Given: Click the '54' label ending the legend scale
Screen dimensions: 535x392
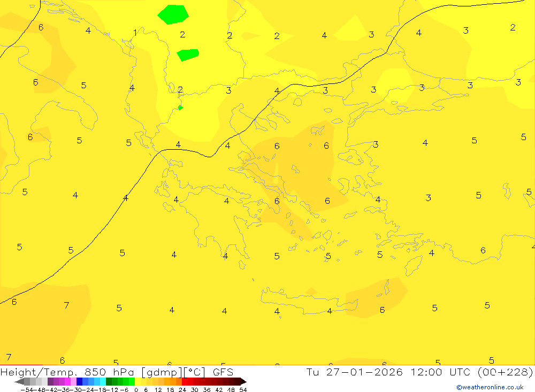Looking at the screenshot, I should tap(243, 390).
